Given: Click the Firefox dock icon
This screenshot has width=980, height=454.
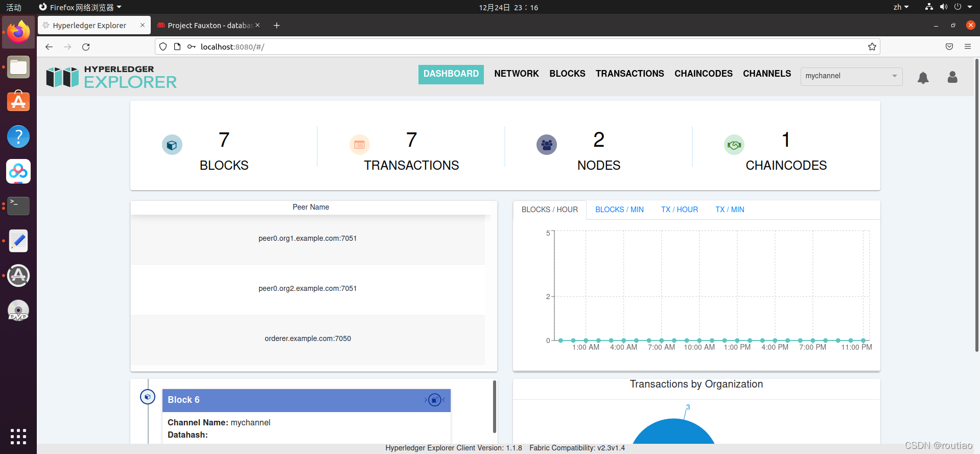Looking at the screenshot, I should pos(18,32).
